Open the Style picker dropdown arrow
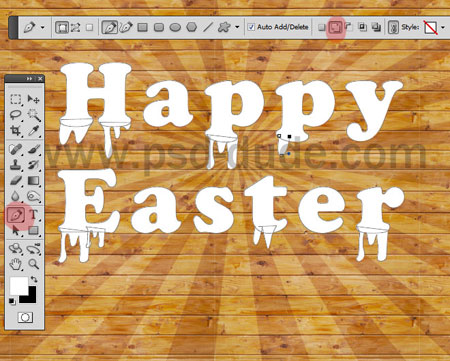 pyautogui.click(x=443, y=27)
